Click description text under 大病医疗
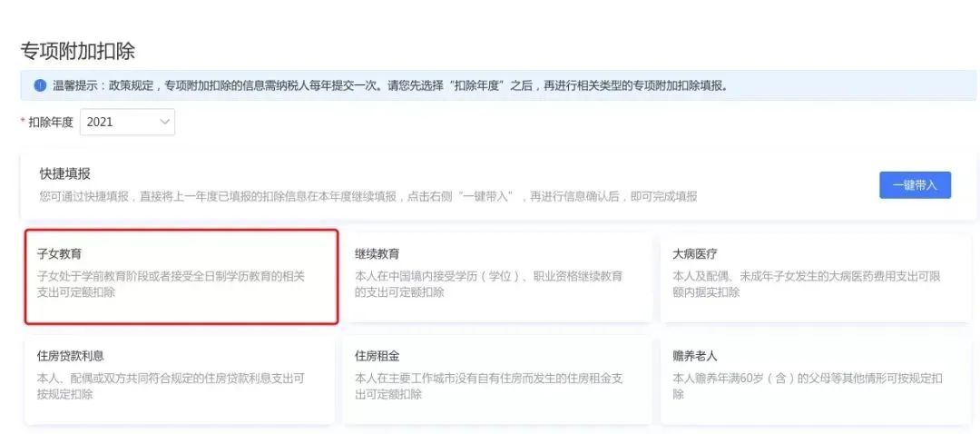 tap(807, 284)
